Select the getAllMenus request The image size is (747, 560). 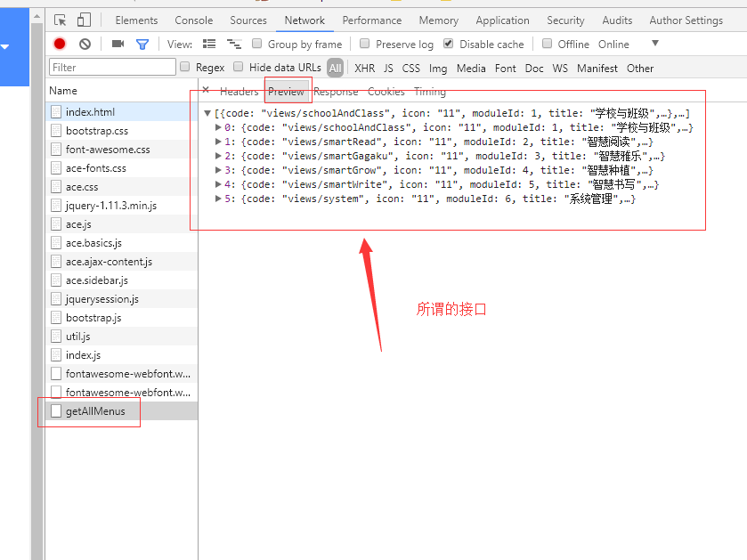pyautogui.click(x=95, y=411)
